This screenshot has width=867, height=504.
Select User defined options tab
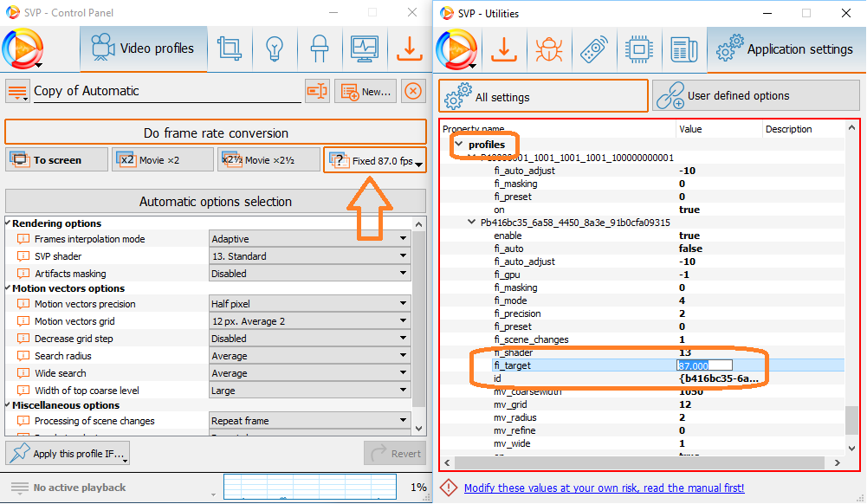click(756, 95)
